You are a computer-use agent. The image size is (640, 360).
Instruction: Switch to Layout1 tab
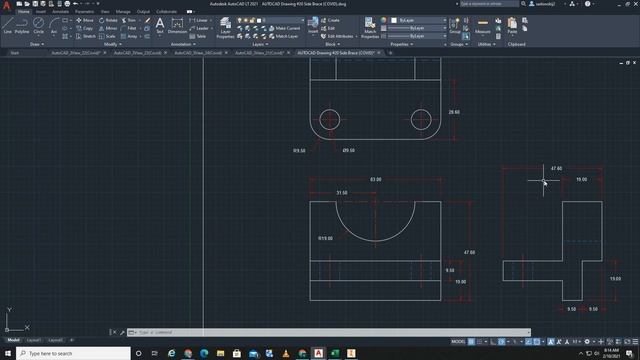click(x=34, y=340)
